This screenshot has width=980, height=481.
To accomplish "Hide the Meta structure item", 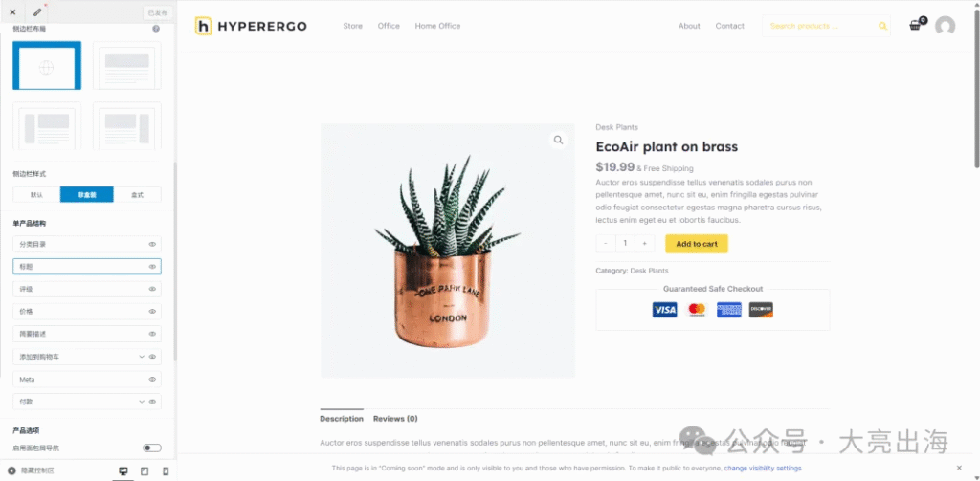I will (152, 380).
